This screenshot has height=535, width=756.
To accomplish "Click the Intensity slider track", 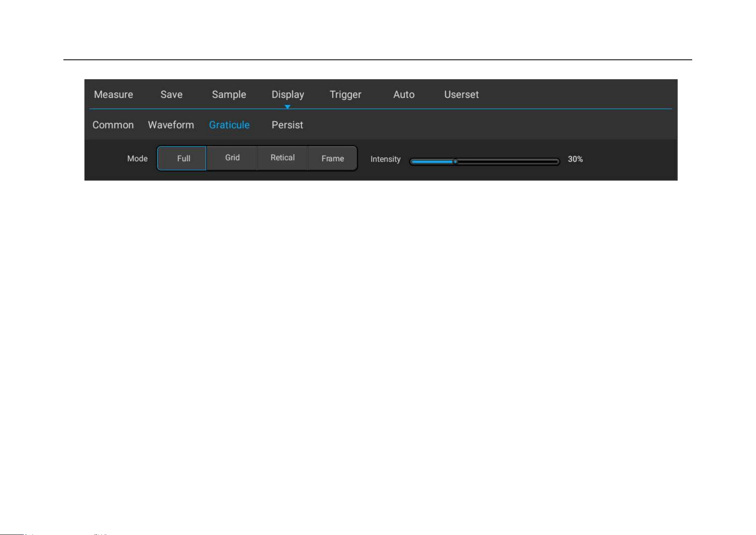I will click(x=485, y=162).
